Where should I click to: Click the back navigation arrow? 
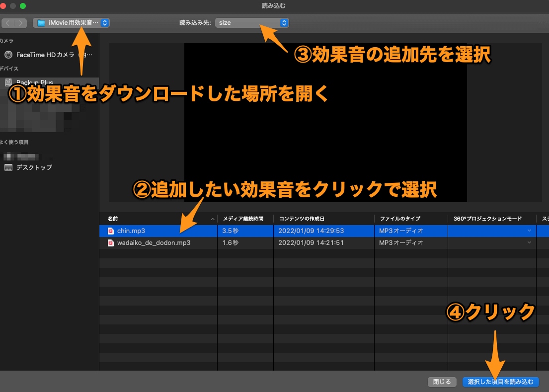[8, 22]
